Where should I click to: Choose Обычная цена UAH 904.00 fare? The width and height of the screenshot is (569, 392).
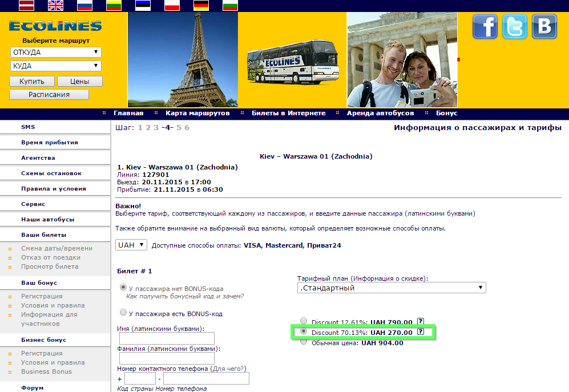click(x=304, y=342)
